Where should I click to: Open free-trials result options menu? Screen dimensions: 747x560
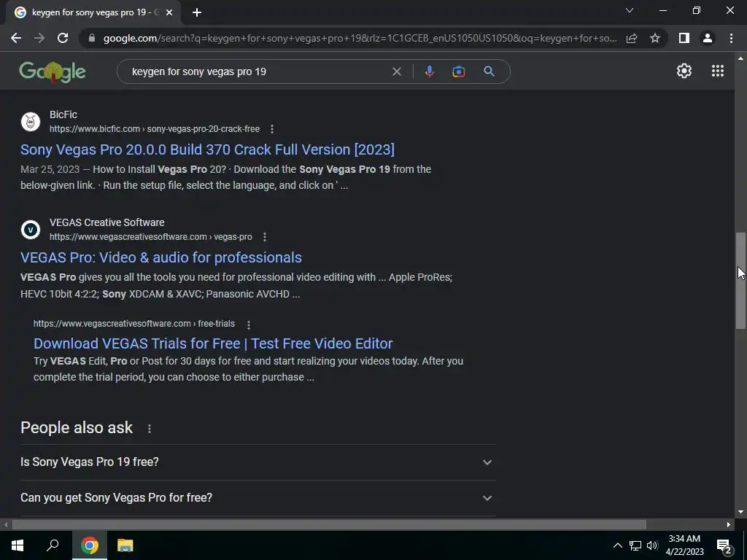(248, 324)
